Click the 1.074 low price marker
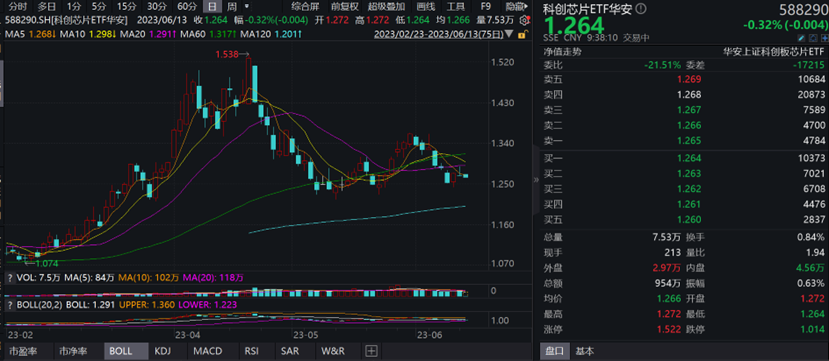This screenshot has width=829, height=361. 46,263
